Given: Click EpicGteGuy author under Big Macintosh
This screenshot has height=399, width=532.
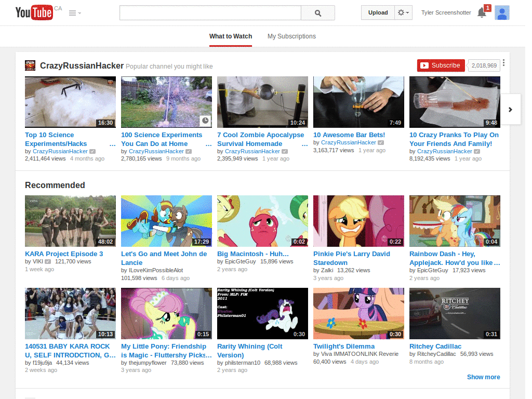Looking at the screenshot, I should point(240,262).
